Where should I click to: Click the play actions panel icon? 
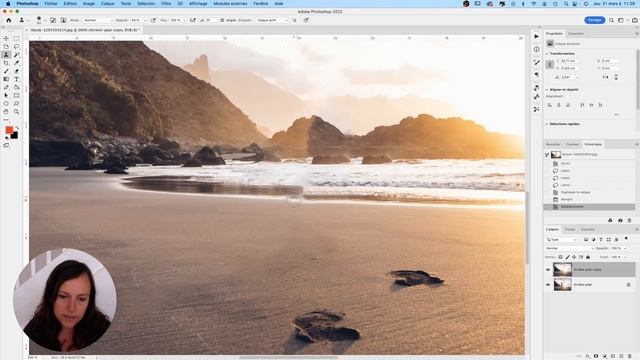pos(536,36)
